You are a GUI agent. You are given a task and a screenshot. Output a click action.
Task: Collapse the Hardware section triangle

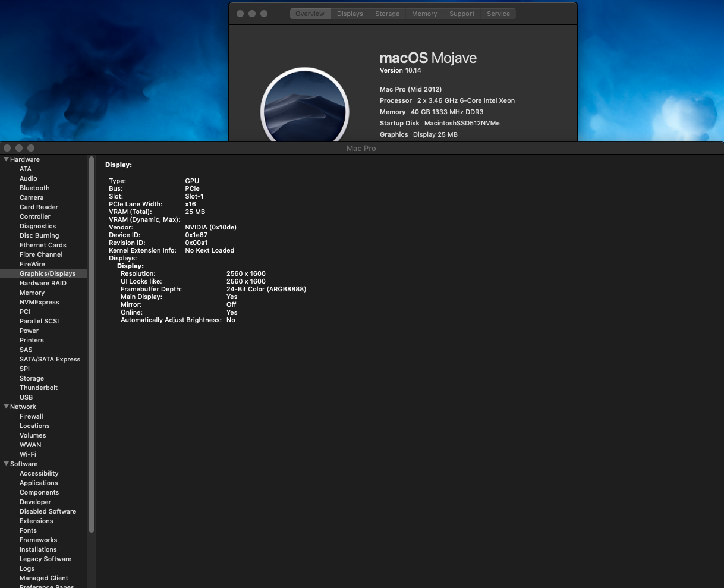[7, 159]
